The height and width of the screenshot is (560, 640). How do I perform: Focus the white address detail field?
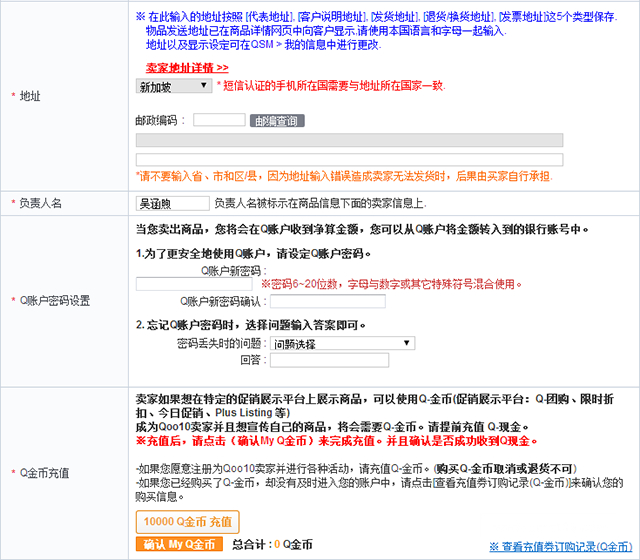click(348, 159)
